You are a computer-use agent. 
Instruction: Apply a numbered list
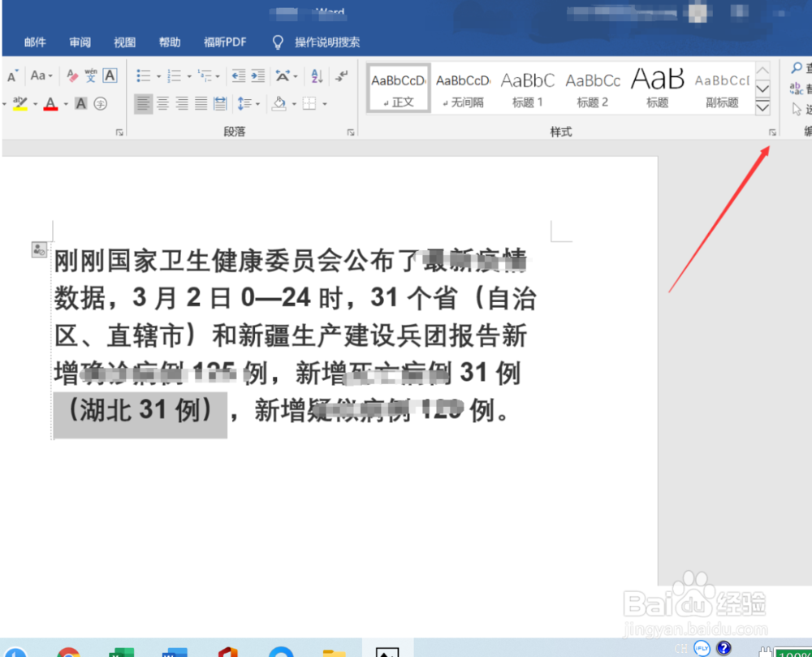(x=174, y=76)
